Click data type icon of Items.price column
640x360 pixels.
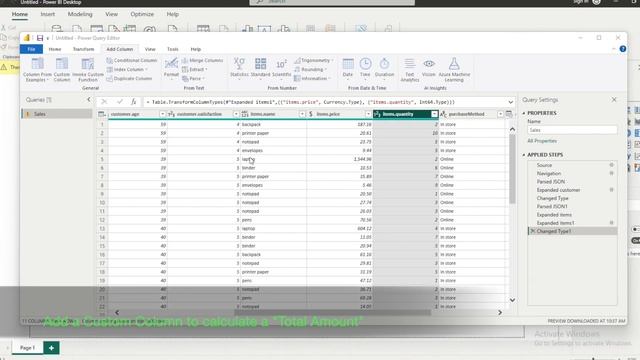click(311, 114)
